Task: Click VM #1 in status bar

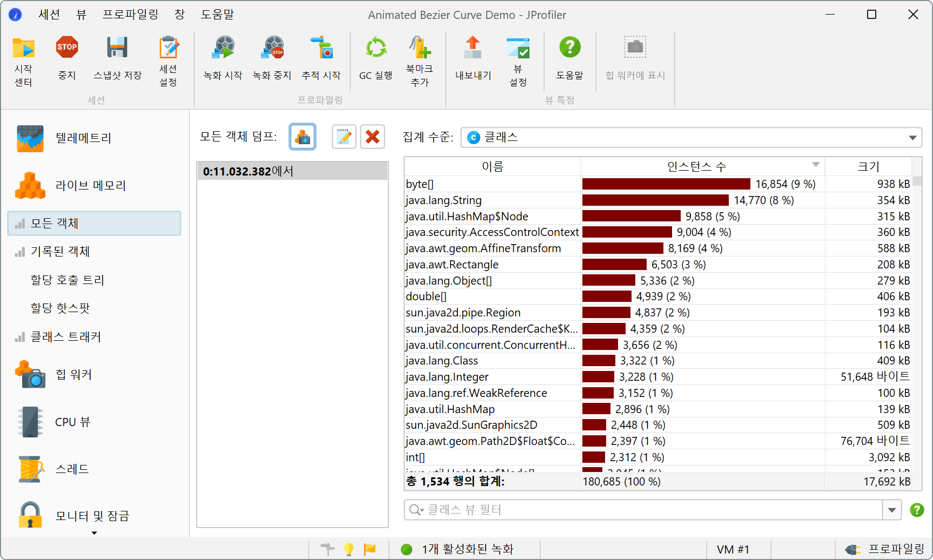Action: pyautogui.click(x=733, y=549)
